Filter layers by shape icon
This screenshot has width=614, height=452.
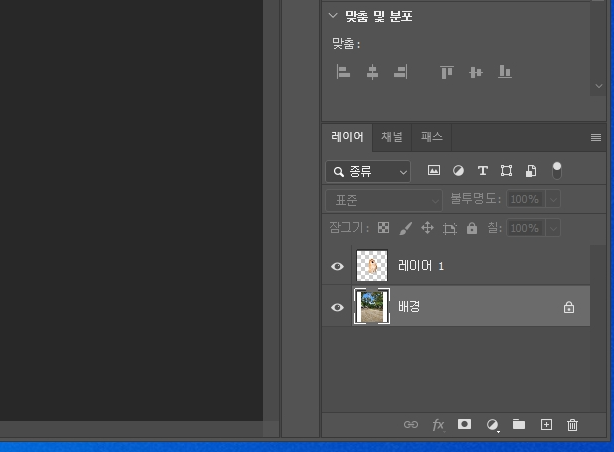pyautogui.click(x=506, y=171)
